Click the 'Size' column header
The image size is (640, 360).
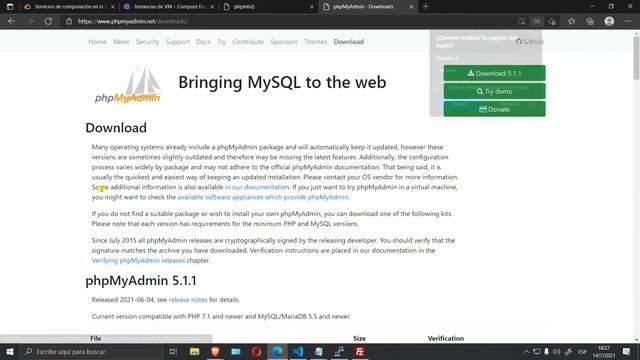(359, 338)
